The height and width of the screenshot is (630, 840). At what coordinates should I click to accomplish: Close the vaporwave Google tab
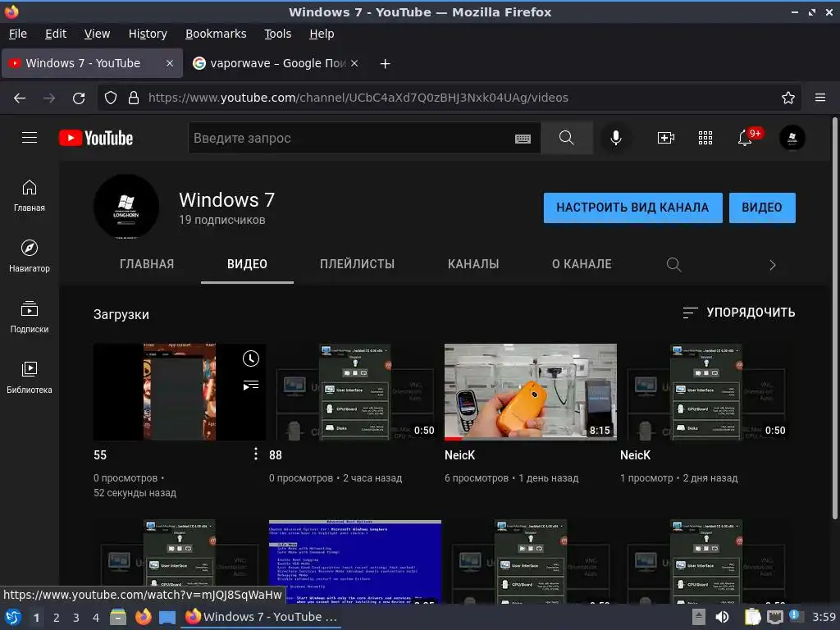pos(354,63)
